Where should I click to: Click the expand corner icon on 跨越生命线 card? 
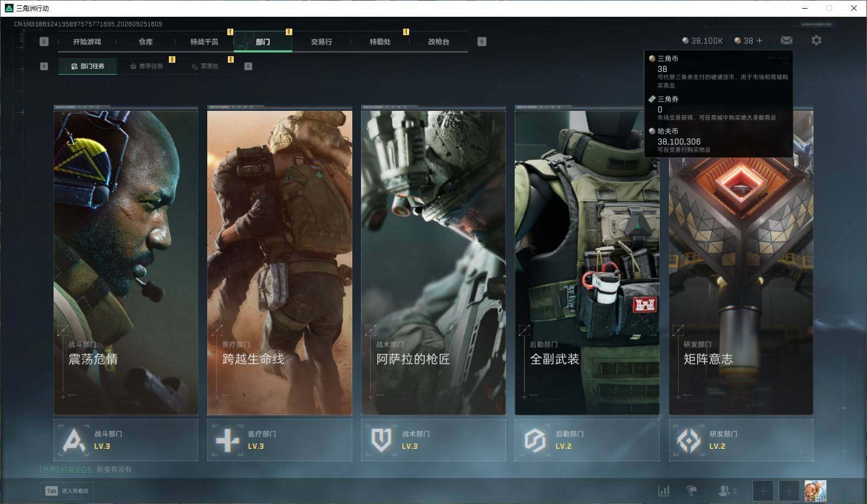pyautogui.click(x=217, y=330)
